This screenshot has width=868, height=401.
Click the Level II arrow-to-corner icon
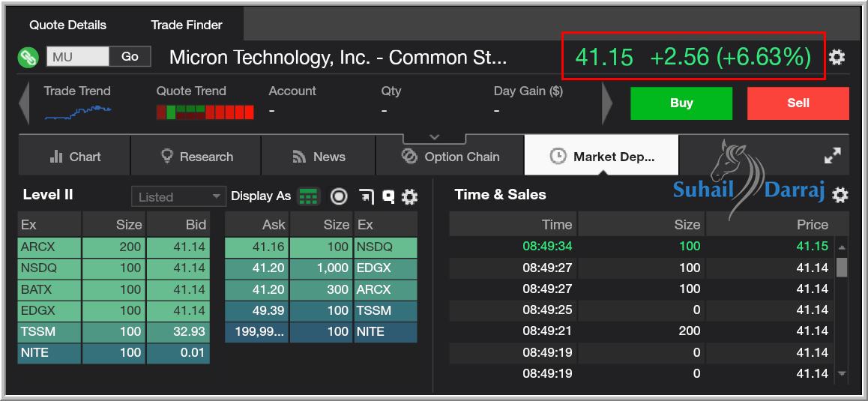pos(366,196)
